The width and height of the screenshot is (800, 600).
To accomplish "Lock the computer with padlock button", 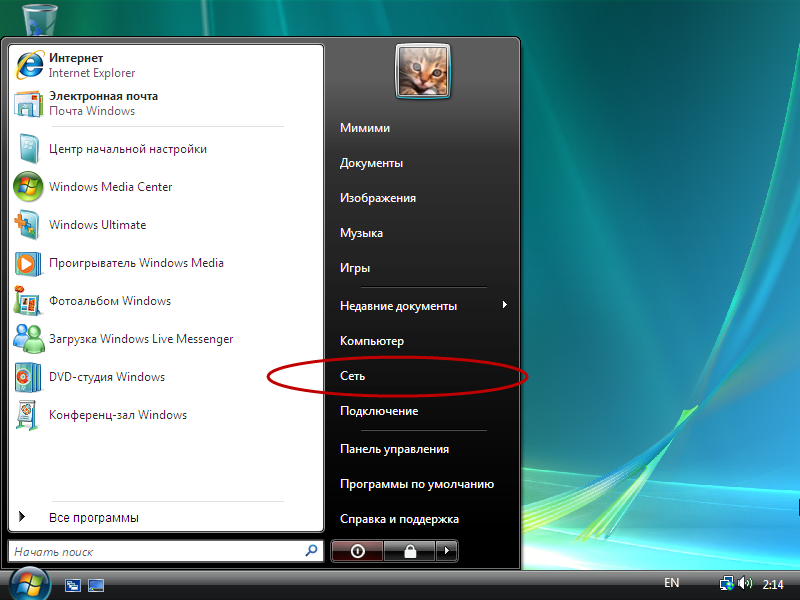I will [410, 551].
